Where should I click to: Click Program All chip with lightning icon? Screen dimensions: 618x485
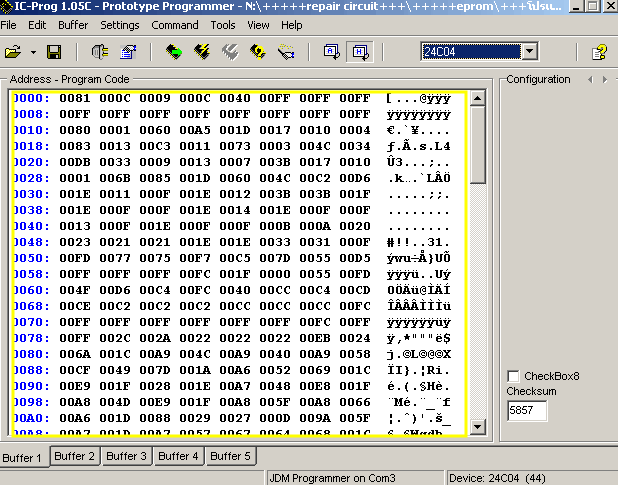(202, 52)
